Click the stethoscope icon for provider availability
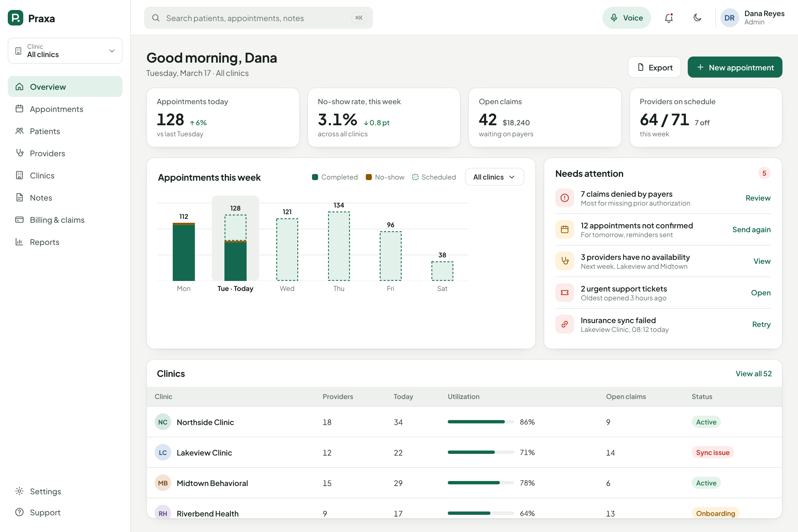798x532 pixels. point(565,261)
